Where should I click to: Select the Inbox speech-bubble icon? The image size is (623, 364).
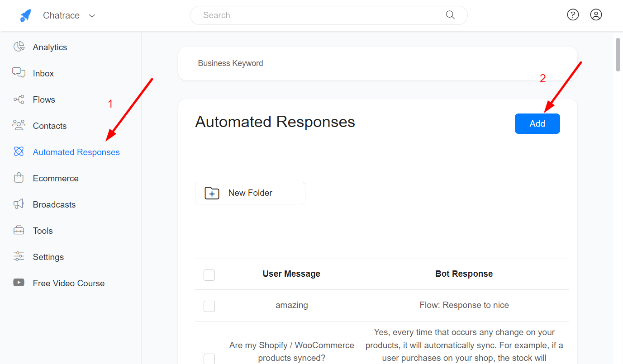point(19,73)
